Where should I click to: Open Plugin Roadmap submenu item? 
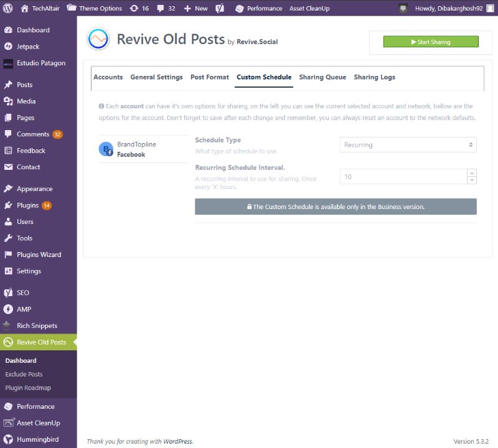[28, 388]
